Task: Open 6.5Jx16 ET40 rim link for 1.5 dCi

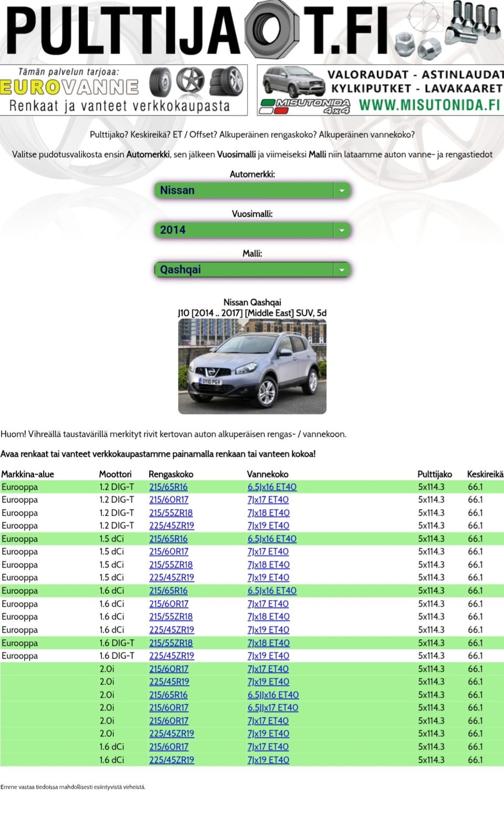Action: tap(272, 539)
